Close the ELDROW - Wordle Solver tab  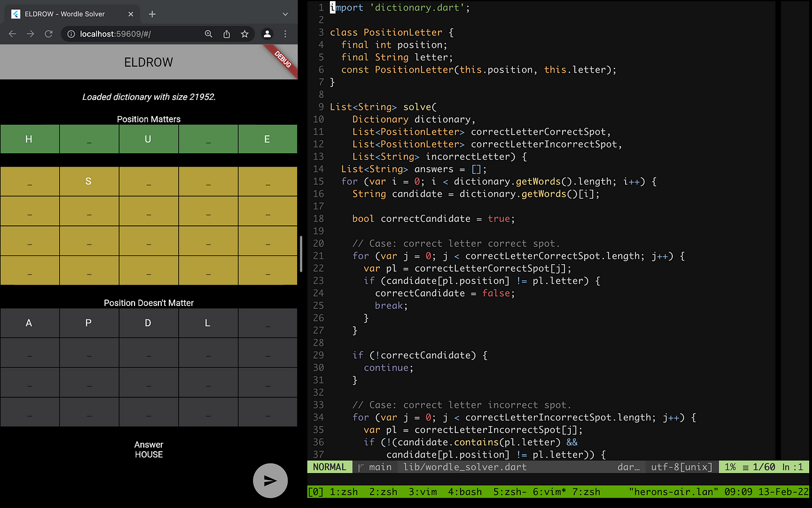point(131,14)
